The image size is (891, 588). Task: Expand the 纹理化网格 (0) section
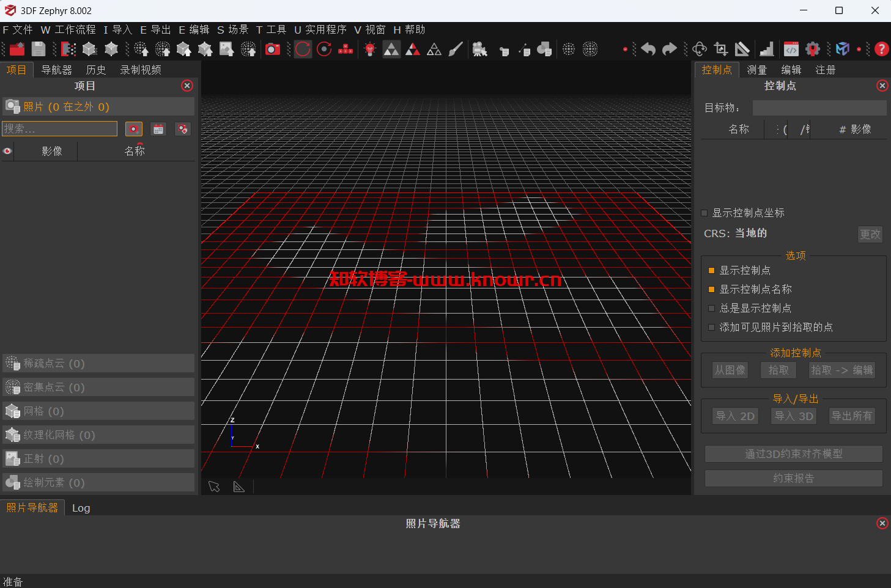pos(98,435)
